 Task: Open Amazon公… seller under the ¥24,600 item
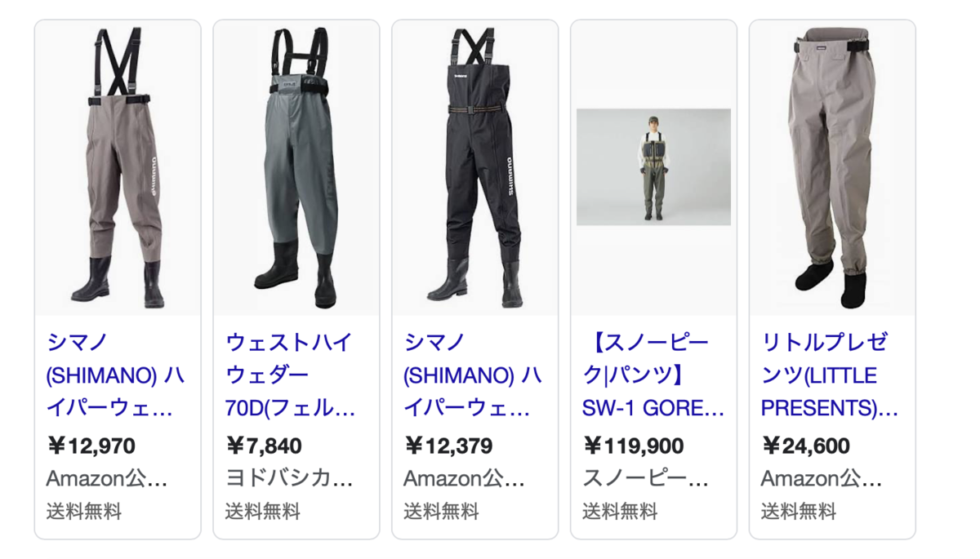(x=822, y=478)
